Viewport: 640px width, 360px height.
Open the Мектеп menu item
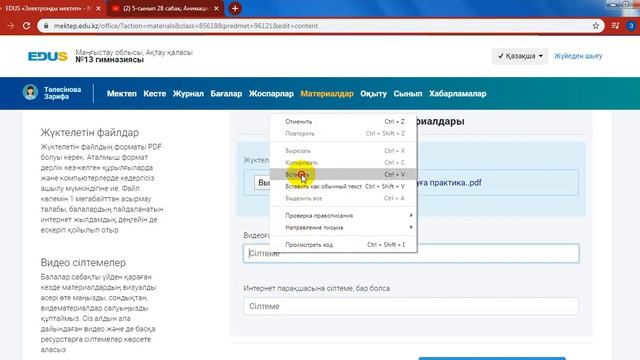[122, 93]
